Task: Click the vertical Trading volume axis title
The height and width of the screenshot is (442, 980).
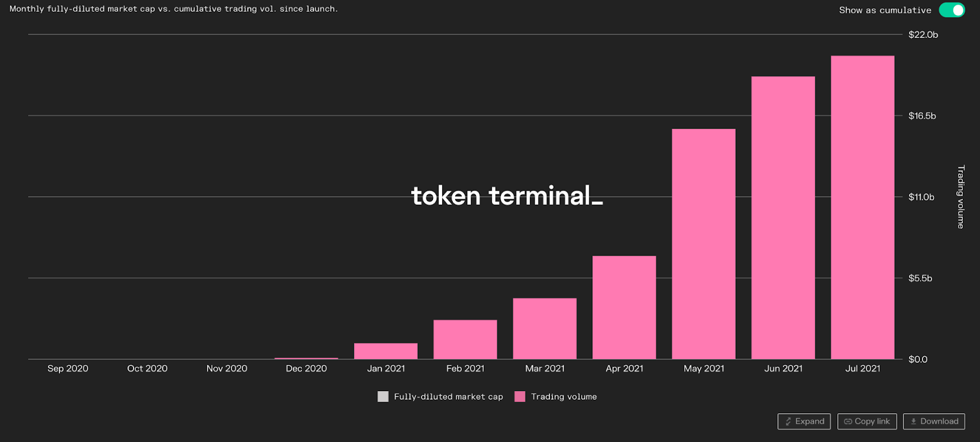Action: point(960,197)
